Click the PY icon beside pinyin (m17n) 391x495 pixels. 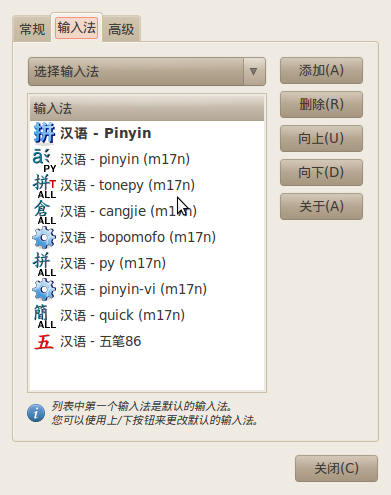click(x=44, y=160)
